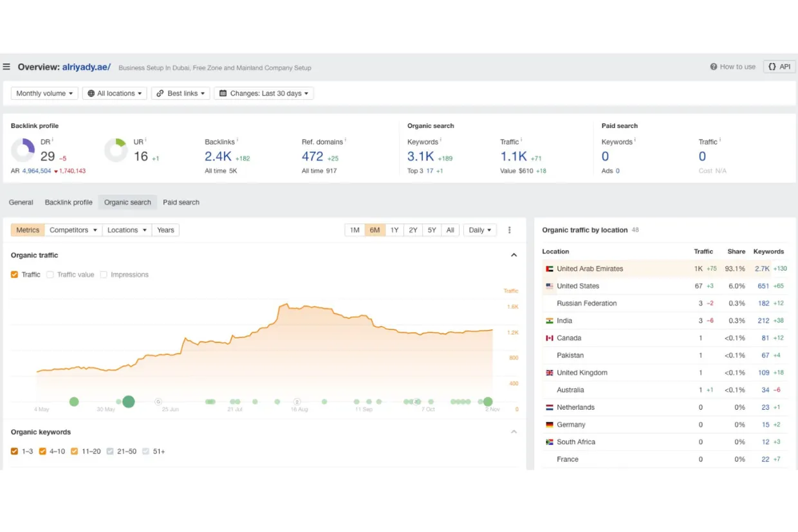The width and height of the screenshot is (798, 532).
Task: Open the Ref. domains 472 value
Action: pyautogui.click(x=313, y=156)
